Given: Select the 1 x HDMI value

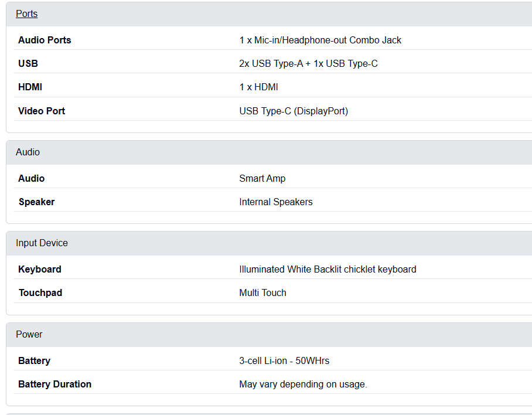Looking at the screenshot, I should coord(258,87).
